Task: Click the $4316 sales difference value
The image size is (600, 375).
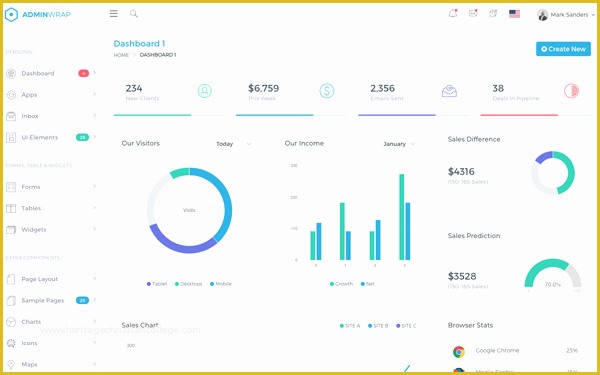Action: pyautogui.click(x=461, y=171)
